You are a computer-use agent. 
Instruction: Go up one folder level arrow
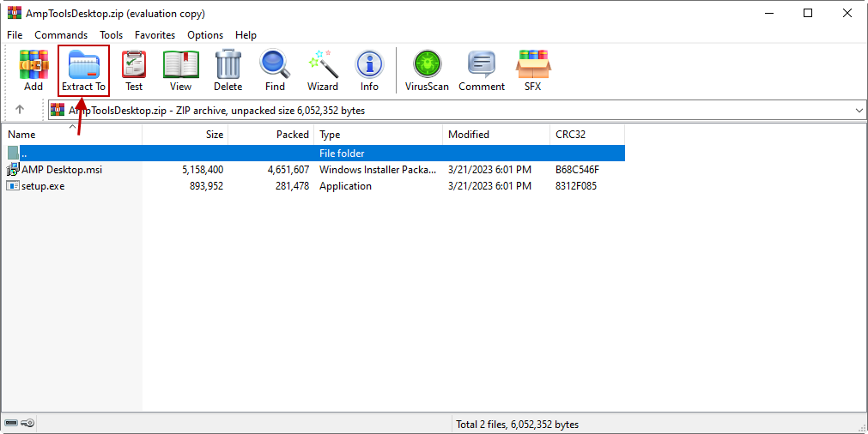point(20,110)
